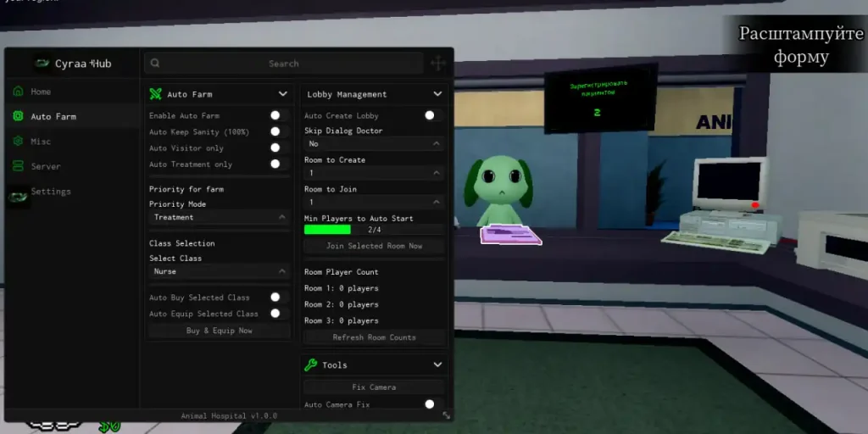Click the Home house icon
This screenshot has width=868, height=434.
pos(19,92)
